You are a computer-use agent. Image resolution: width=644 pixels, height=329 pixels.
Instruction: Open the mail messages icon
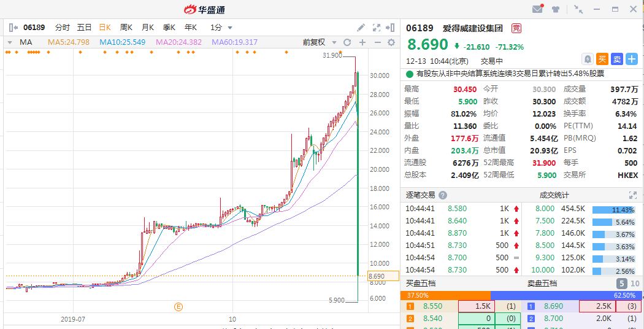(x=538, y=9)
